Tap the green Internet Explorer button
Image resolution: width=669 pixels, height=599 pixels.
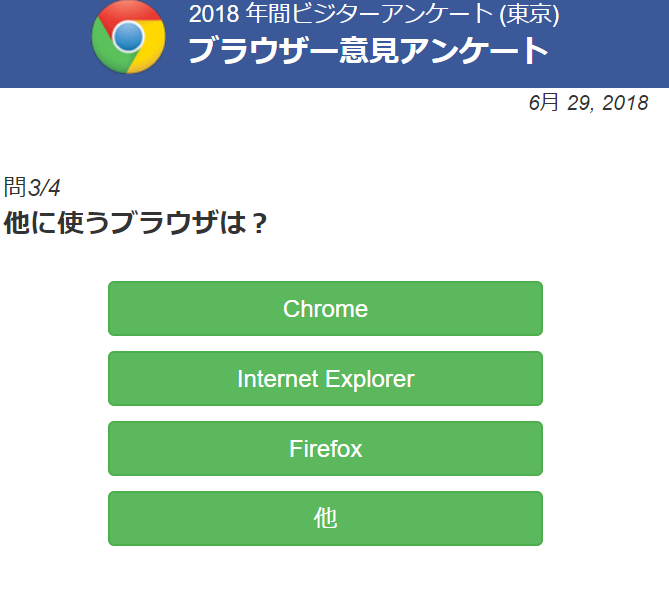tap(325, 378)
